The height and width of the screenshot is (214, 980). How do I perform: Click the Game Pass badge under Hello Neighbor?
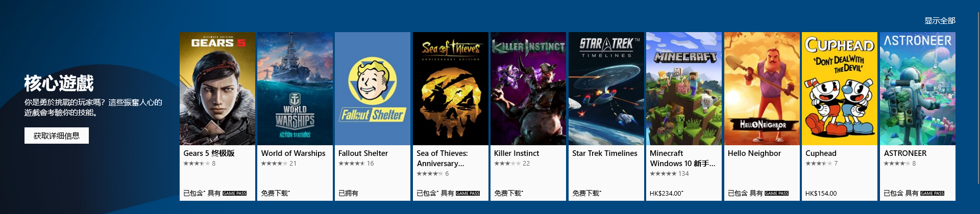pyautogui.click(x=776, y=194)
